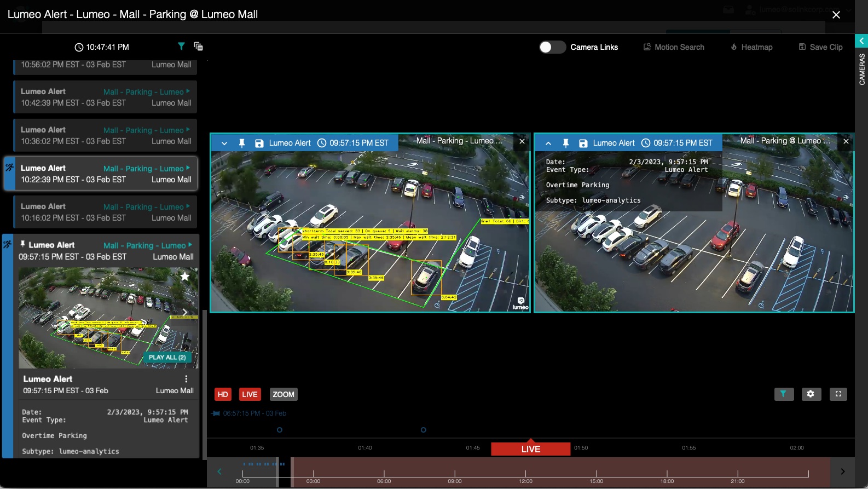The image size is (868, 489).
Task: Click first circular event marker on timeline
Action: pos(280,430)
